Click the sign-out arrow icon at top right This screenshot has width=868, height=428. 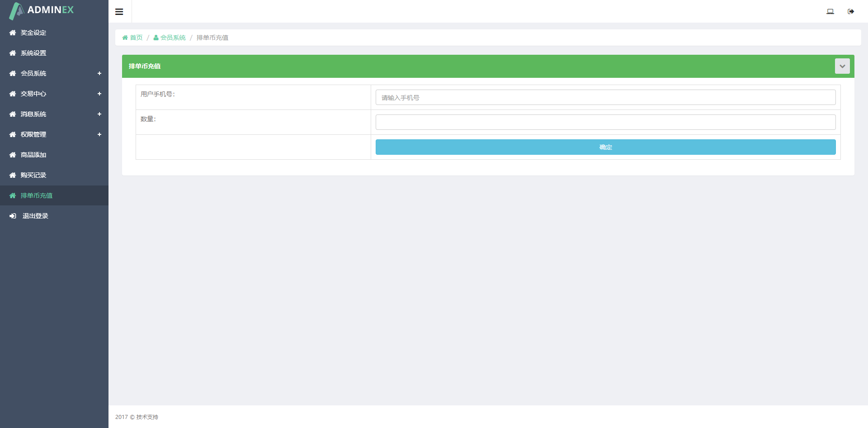pos(851,11)
